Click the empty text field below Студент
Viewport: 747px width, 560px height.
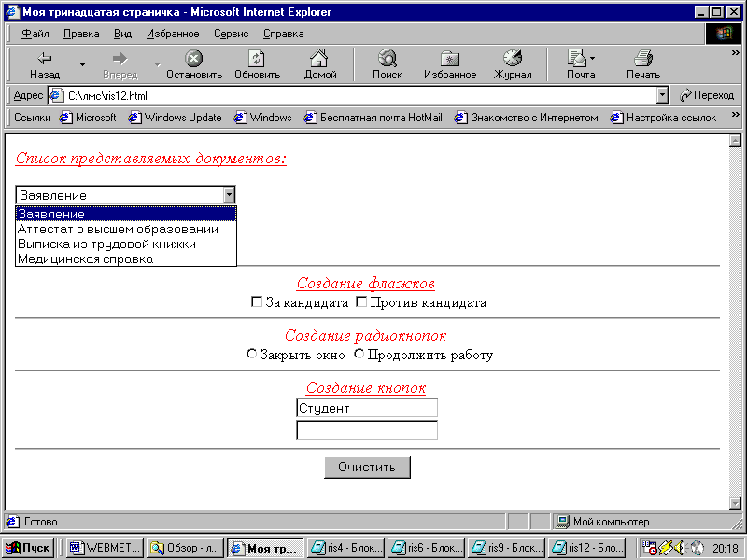tap(367, 430)
